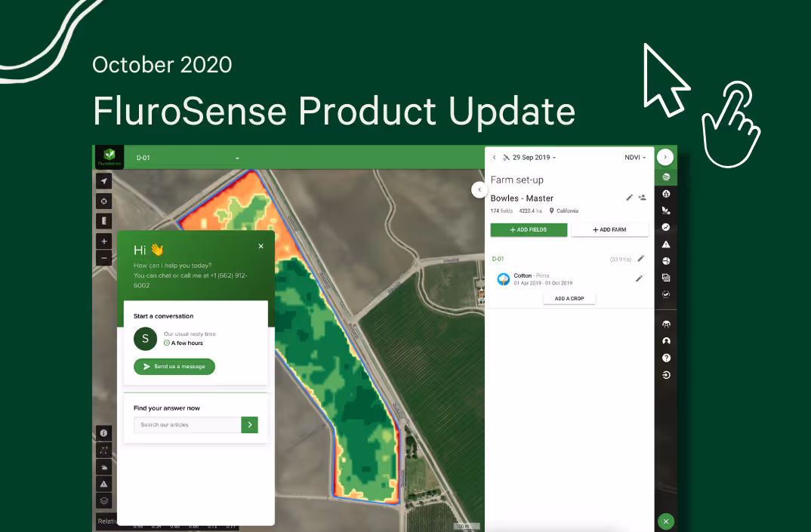The height and width of the screenshot is (532, 811).
Task: Open the info tool on the map toolbar
Action: point(104,432)
